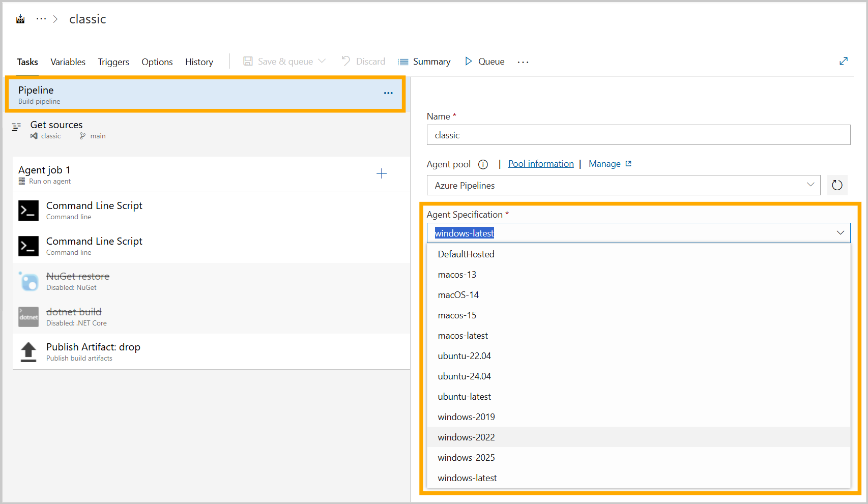Toggle full screen with the expand arrows icon
Image resolution: width=868 pixels, height=504 pixels.
pyautogui.click(x=843, y=61)
